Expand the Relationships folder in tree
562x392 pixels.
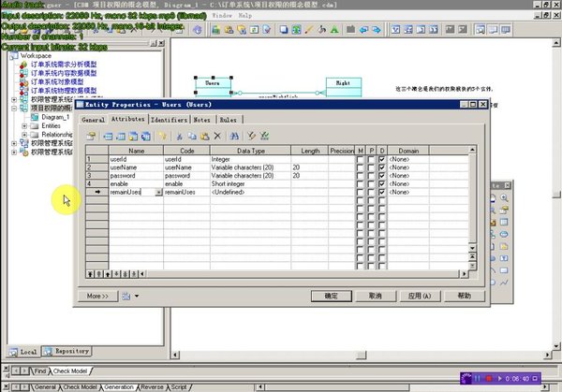coord(24,135)
